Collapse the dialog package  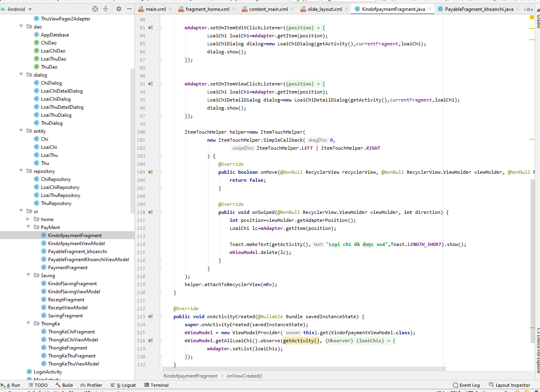pos(21,75)
